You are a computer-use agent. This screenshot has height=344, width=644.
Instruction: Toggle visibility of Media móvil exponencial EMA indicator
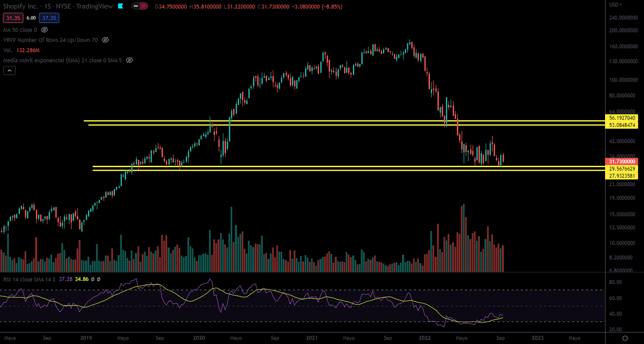[130, 60]
